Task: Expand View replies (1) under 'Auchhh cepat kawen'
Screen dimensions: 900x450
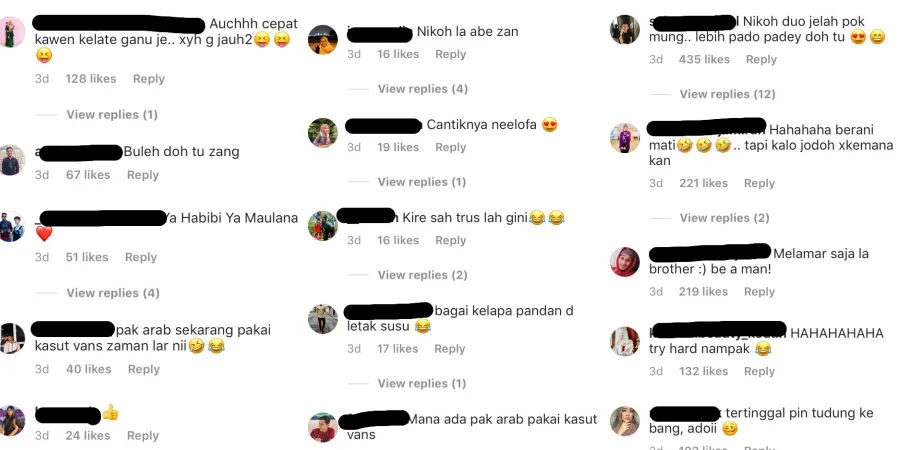Action: tap(112, 114)
